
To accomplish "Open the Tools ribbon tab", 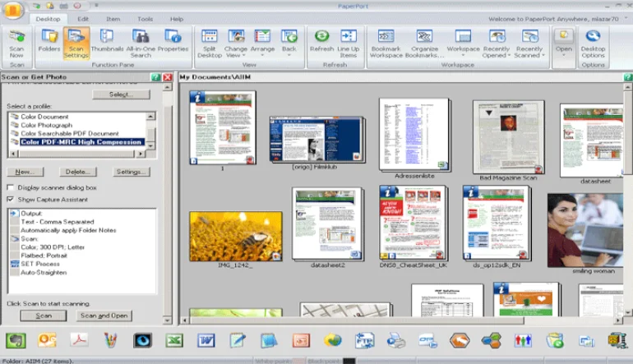I will (145, 18).
